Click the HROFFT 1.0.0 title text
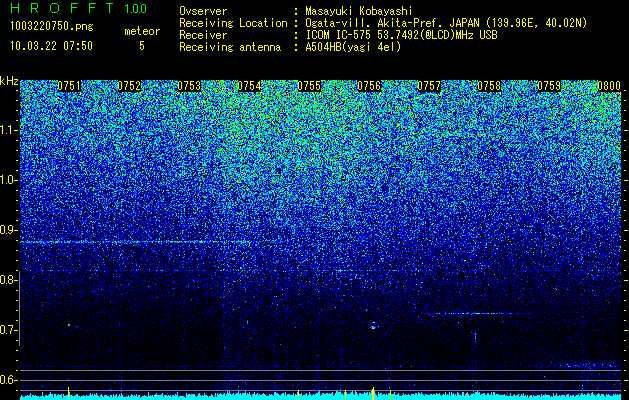This screenshot has width=629, height=400. (79, 8)
